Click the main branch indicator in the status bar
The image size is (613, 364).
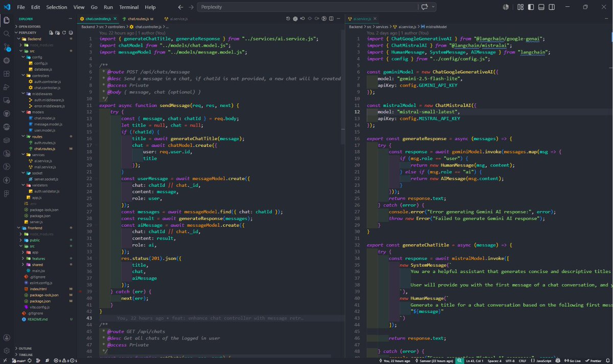pyautogui.click(x=20, y=360)
